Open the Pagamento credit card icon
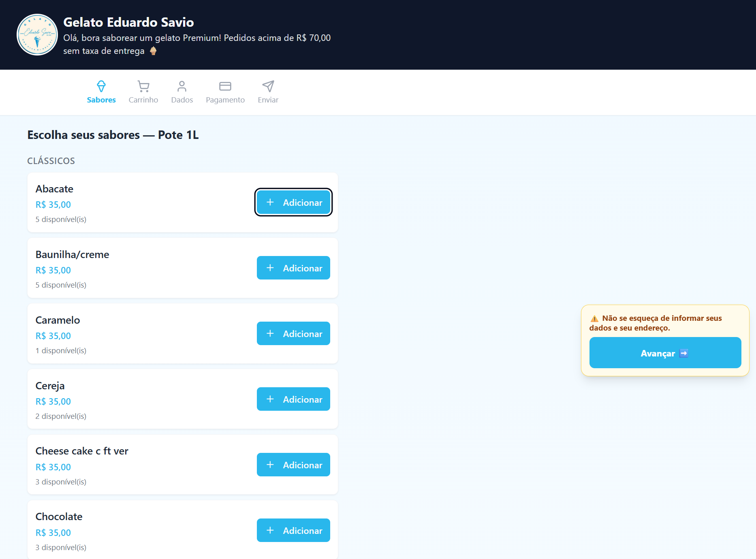The width and height of the screenshot is (756, 559). pyautogui.click(x=225, y=86)
